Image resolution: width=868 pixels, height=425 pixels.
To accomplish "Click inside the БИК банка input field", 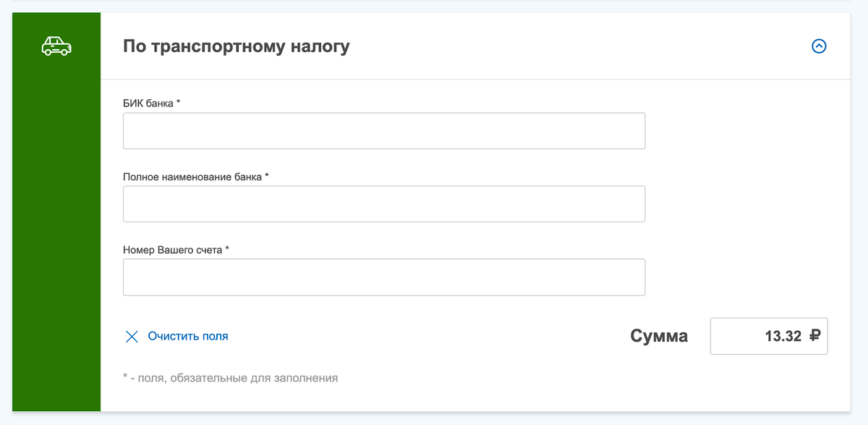I will (383, 131).
